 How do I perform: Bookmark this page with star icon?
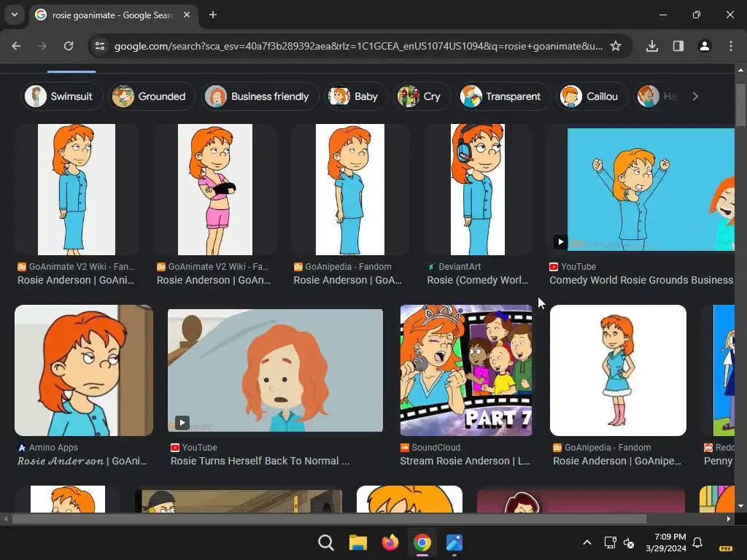[616, 46]
